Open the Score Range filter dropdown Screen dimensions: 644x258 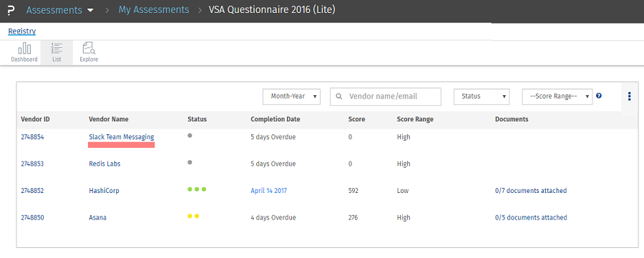click(557, 96)
